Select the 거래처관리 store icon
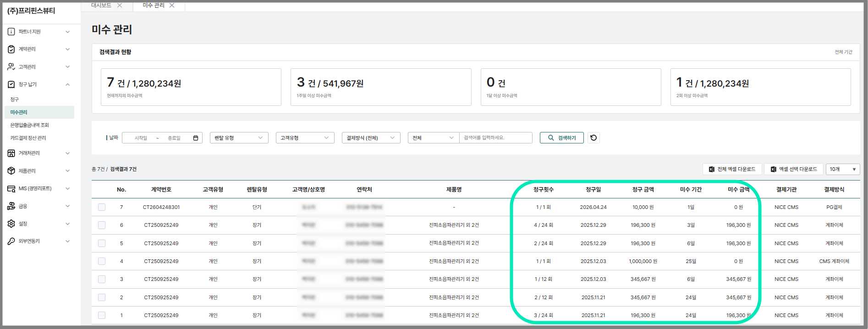 (11, 153)
